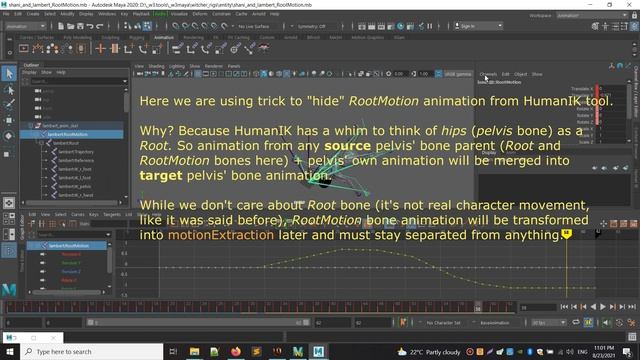Click the Undo arrow icon

click(x=90, y=26)
